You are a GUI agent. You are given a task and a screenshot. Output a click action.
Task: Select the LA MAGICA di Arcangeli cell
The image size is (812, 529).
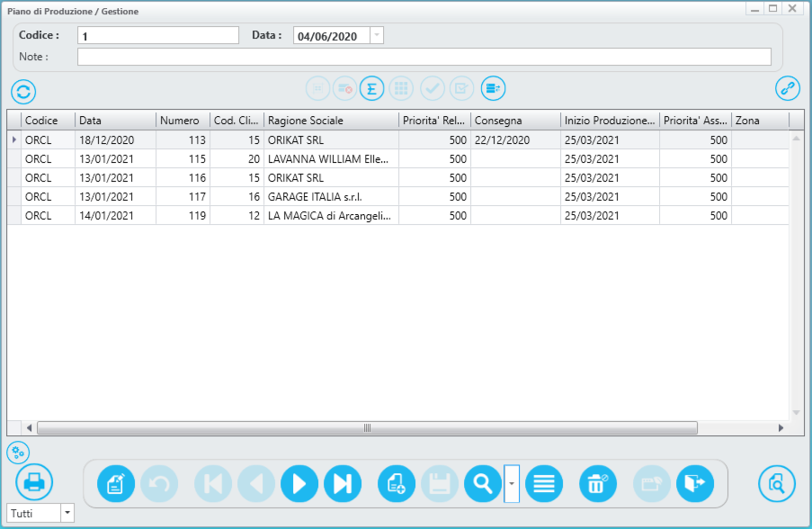click(332, 216)
